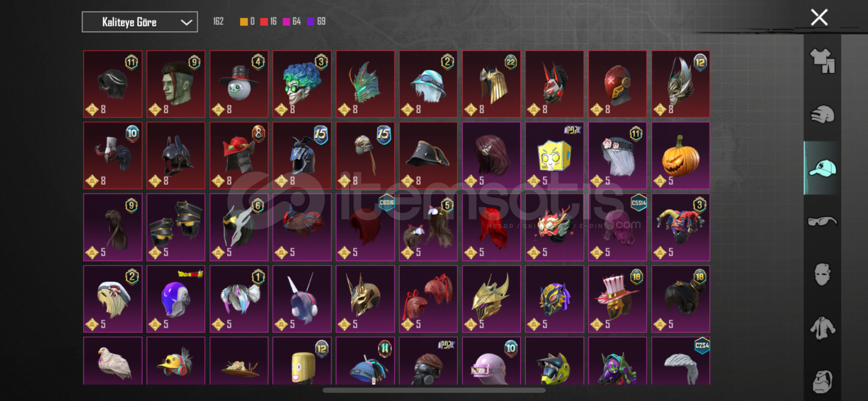Choose the blue-haired joker mask item
This screenshot has width=868, height=401.
pos(302,84)
